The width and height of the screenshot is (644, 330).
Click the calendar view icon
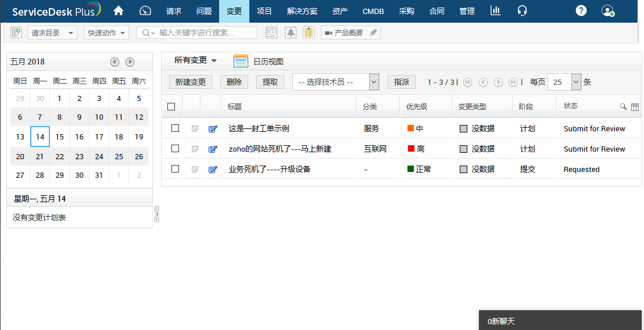241,61
